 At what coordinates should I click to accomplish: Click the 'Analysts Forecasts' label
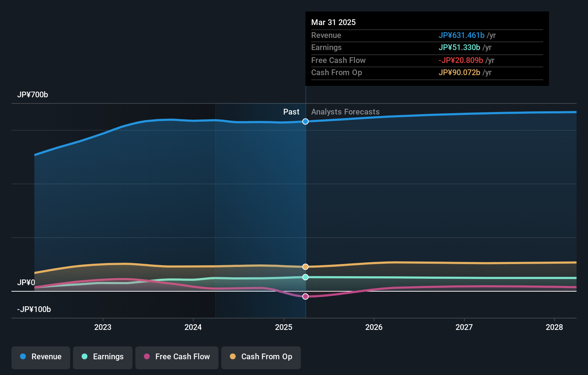pos(345,112)
